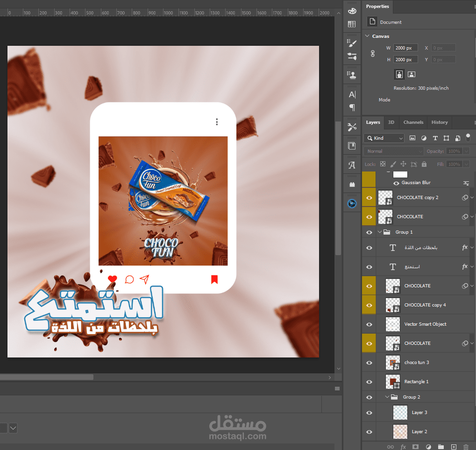Hide the Layer 3 layer

pyautogui.click(x=369, y=413)
